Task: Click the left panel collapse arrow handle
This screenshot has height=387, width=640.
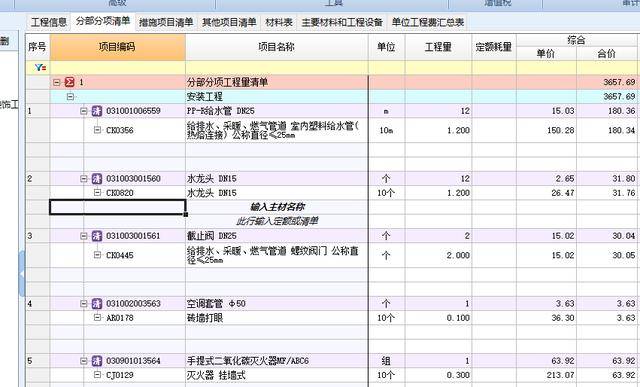Action: coord(22,274)
